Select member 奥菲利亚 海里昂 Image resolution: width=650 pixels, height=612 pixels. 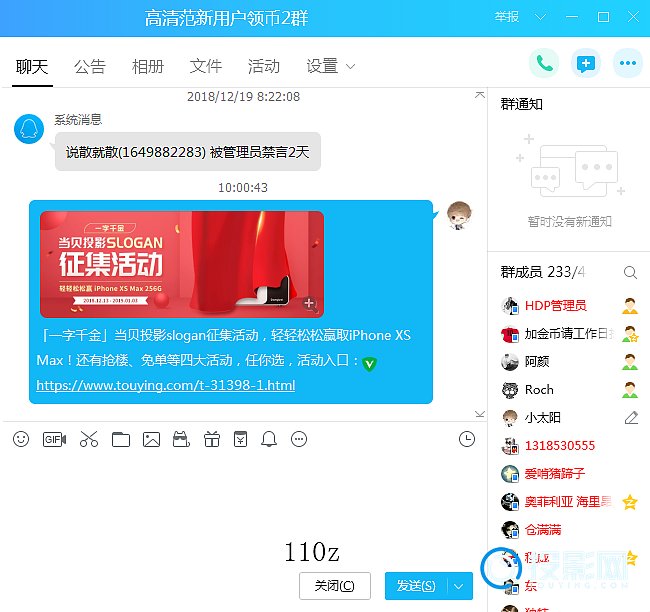click(x=568, y=502)
